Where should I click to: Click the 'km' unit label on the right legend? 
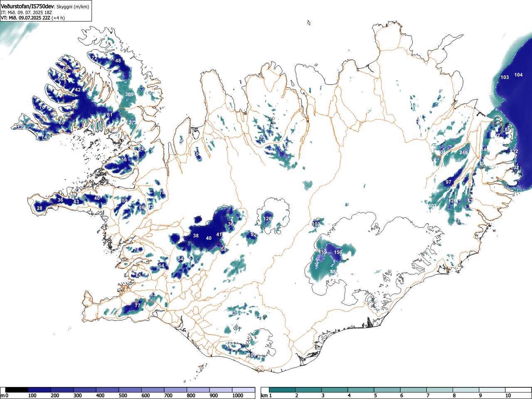(x=264, y=395)
